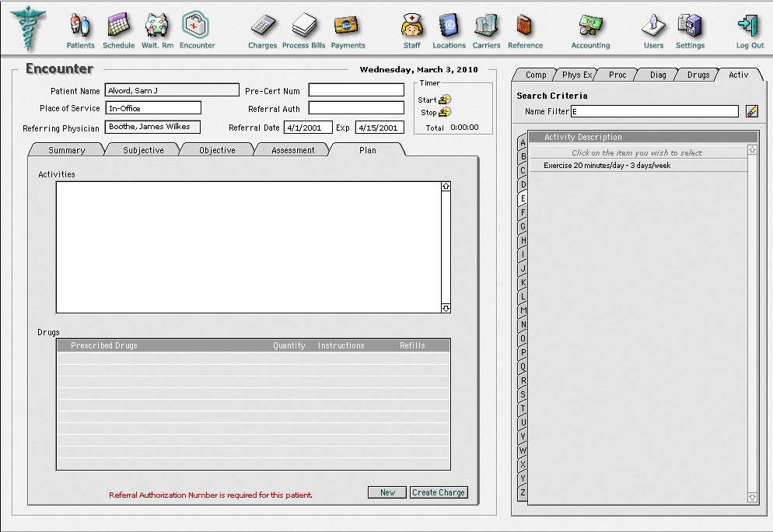The width and height of the screenshot is (773, 532).
Task: Click the Activities scroll up arrow
Action: (x=446, y=187)
